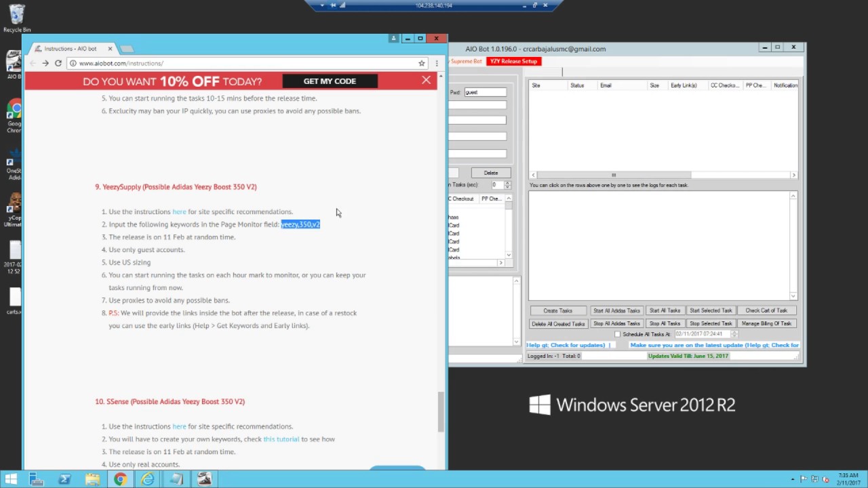Screen dimensions: 868x488
Task: Click highlighted keywords yeezy,350,v2
Action: pyautogui.click(x=300, y=224)
